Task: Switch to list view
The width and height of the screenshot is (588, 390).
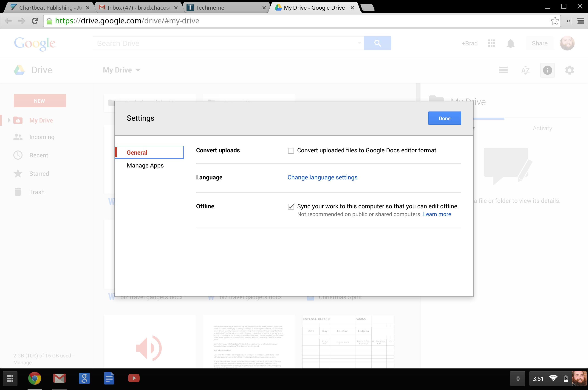Action: point(503,70)
